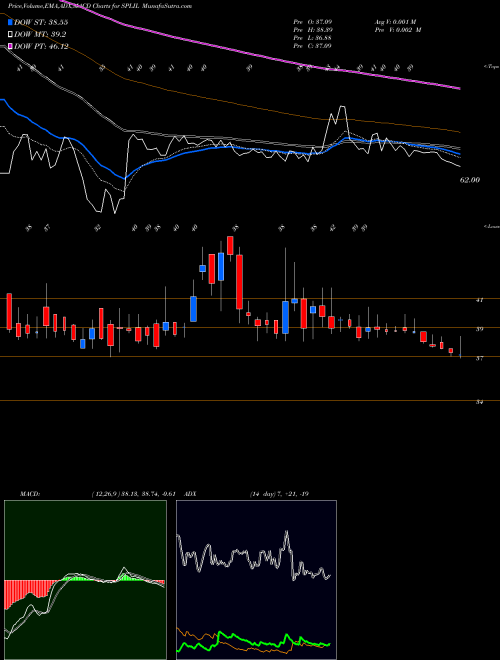500x660 pixels.
Task: Click the 34 price axis label
Action: pyautogui.click(x=479, y=402)
